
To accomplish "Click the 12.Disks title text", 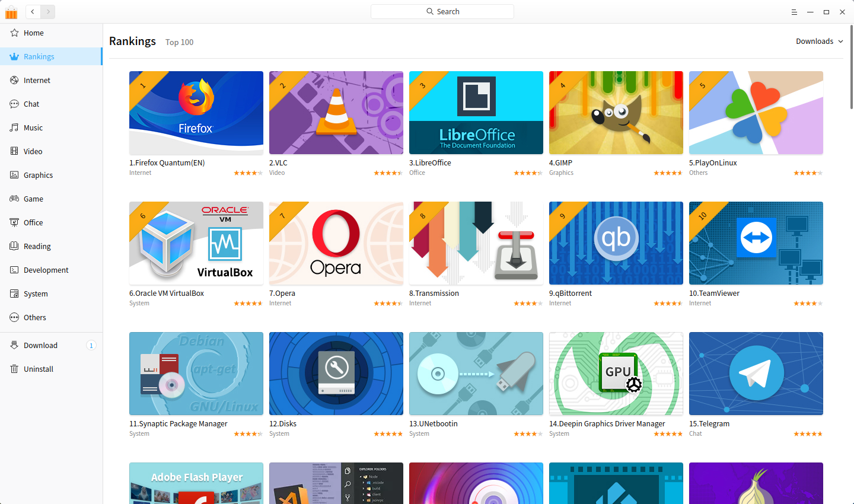I will [283, 424].
